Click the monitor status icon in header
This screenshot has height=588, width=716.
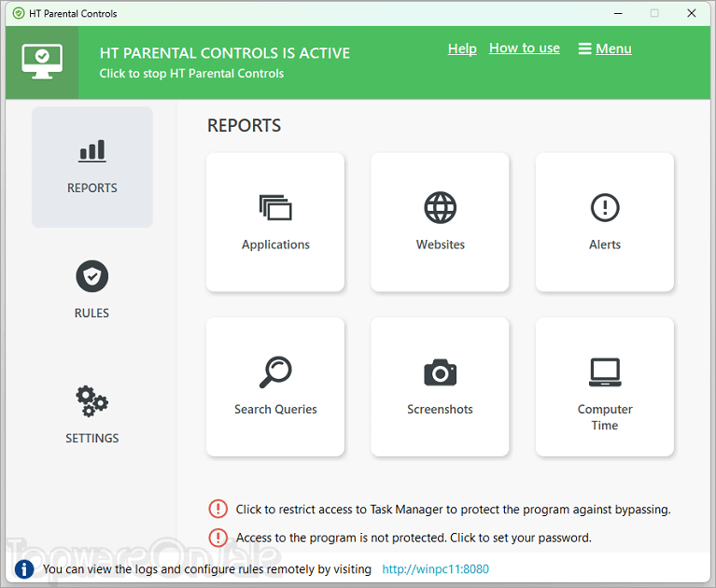[x=42, y=62]
